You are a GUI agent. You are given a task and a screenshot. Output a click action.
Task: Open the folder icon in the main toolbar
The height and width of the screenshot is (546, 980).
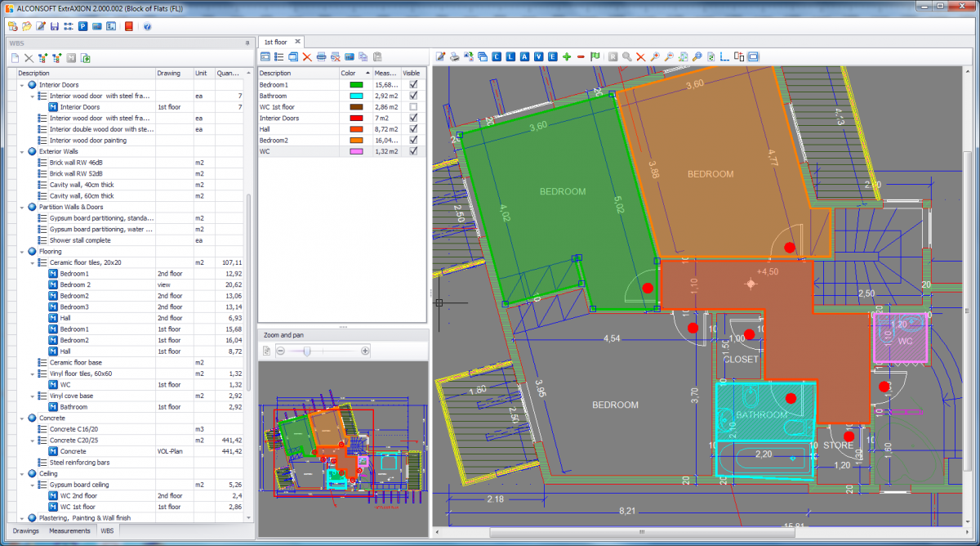pos(26,27)
